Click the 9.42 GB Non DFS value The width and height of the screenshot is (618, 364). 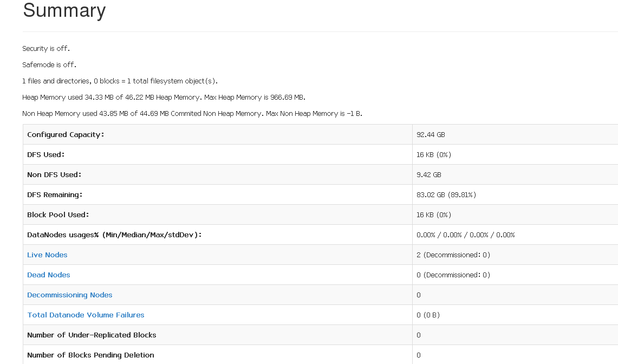coord(428,174)
